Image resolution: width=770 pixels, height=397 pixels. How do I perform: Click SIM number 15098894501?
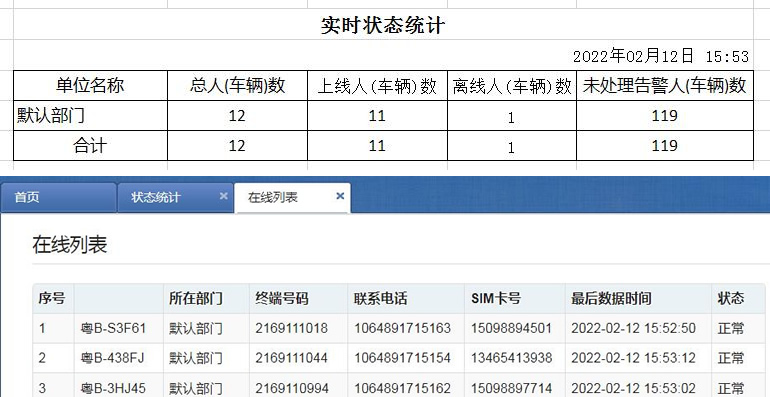(511, 328)
